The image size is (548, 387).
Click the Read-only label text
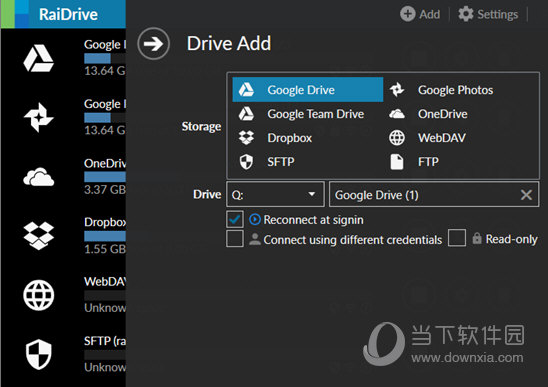(x=511, y=239)
